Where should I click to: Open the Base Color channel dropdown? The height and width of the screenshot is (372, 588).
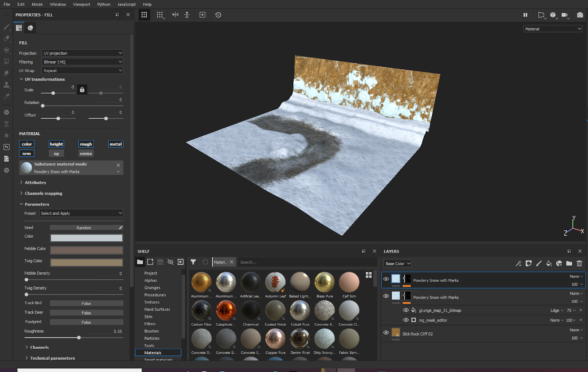tap(398, 263)
